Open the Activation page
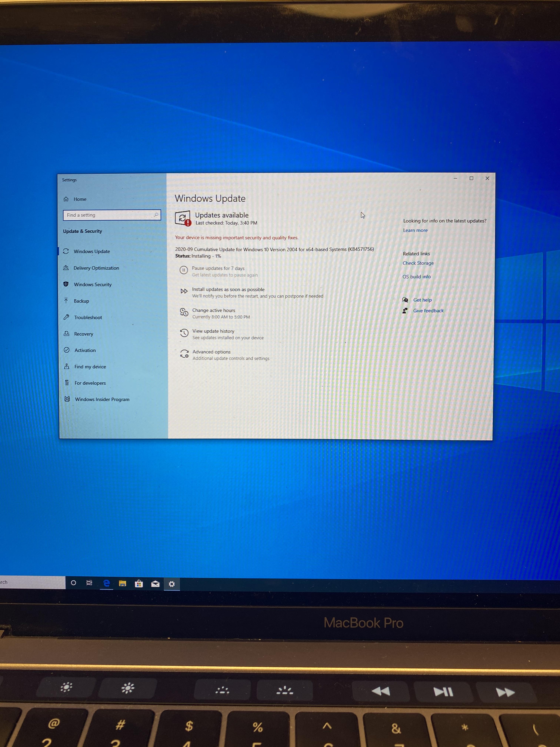The image size is (560, 747). click(x=85, y=350)
